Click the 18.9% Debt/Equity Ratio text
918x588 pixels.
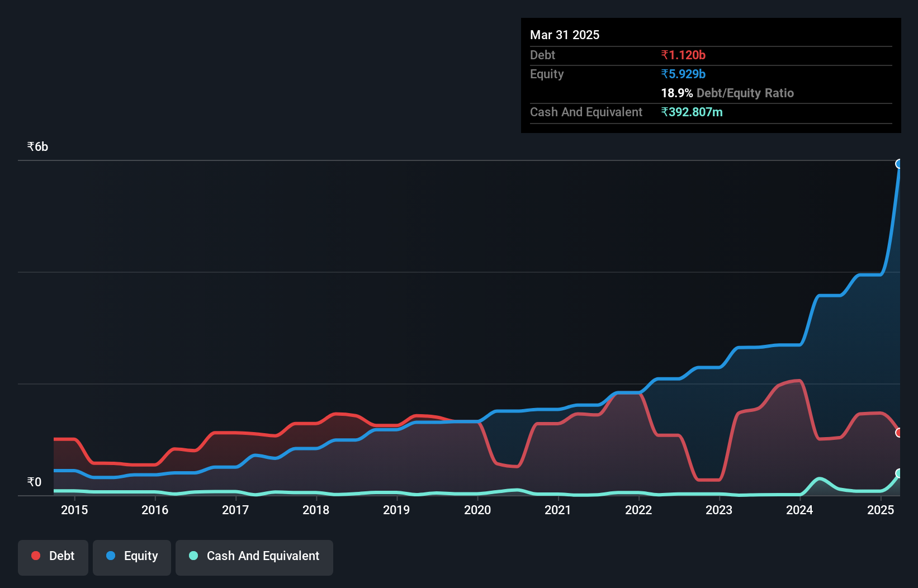[x=727, y=93]
